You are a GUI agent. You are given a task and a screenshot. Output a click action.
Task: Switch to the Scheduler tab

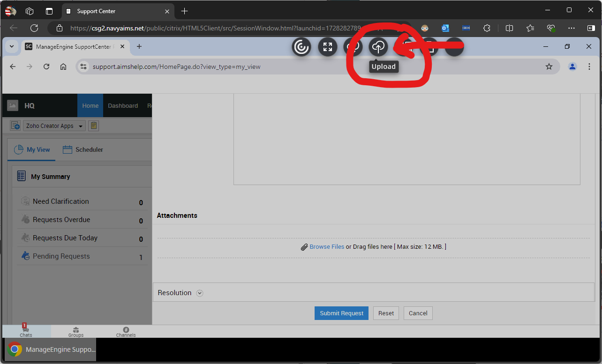pyautogui.click(x=83, y=149)
